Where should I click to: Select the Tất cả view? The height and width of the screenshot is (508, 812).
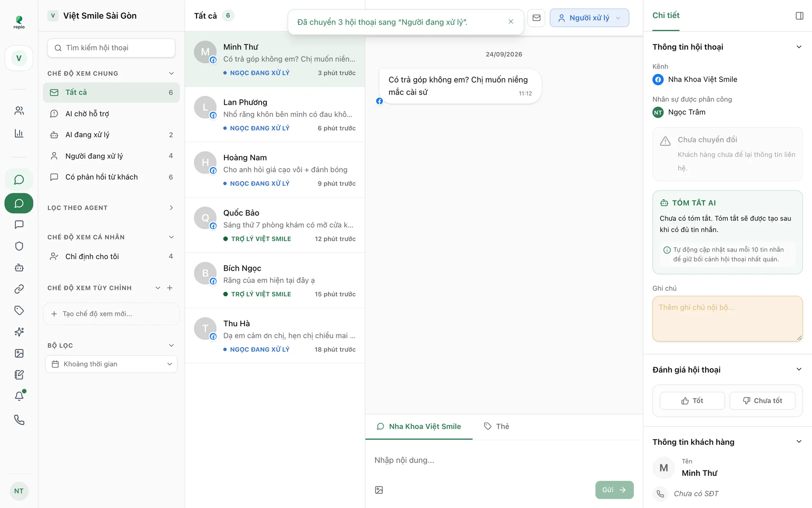click(x=111, y=92)
